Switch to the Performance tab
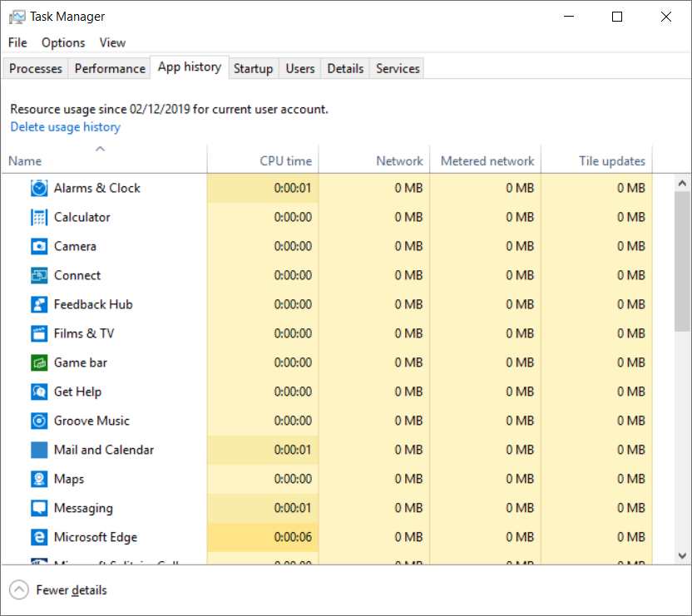Viewport: 692px width, 616px height. click(110, 68)
